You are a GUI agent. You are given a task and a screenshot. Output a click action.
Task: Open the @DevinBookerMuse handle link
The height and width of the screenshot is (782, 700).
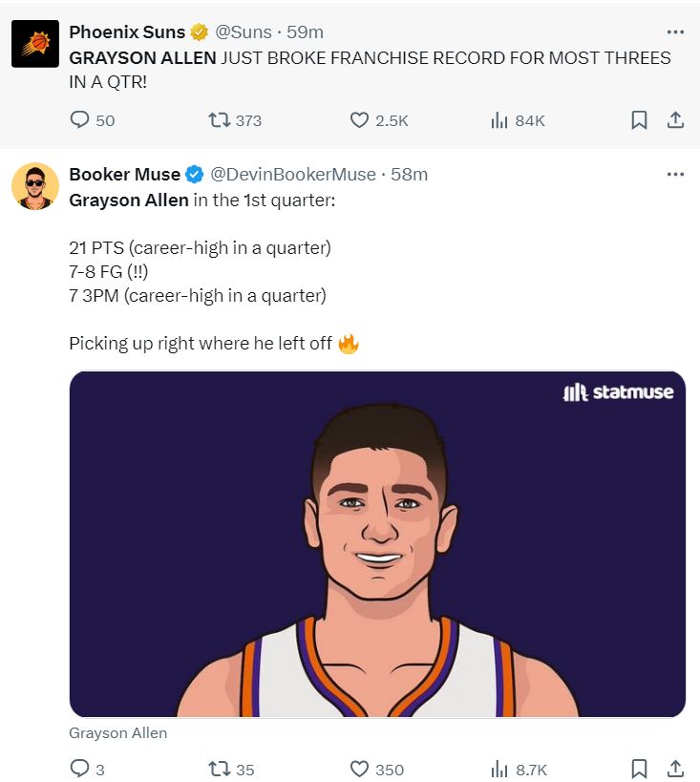292,174
